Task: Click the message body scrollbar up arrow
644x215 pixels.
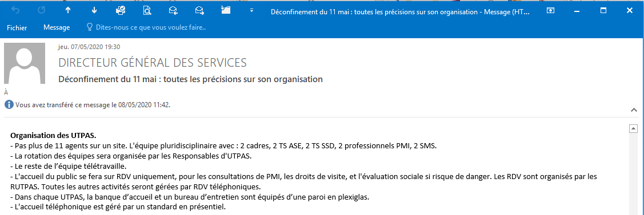Action: coord(633,128)
